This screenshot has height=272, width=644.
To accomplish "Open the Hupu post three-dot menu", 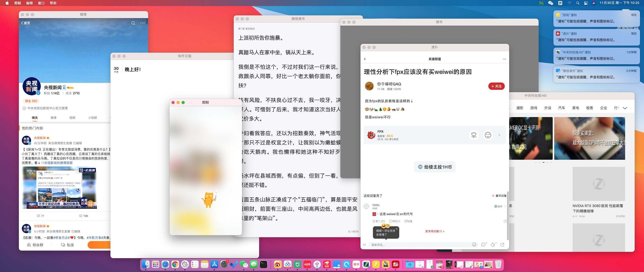I will pyautogui.click(x=504, y=59).
